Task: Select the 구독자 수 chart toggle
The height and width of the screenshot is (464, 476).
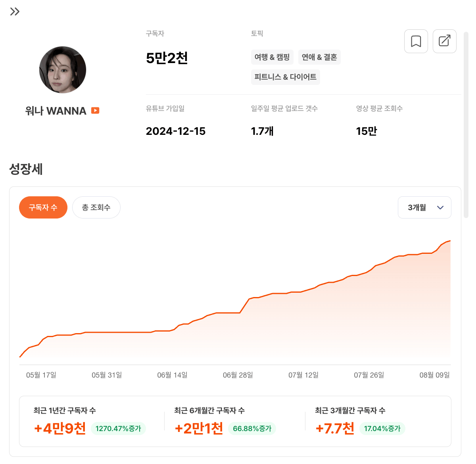Action: click(43, 207)
